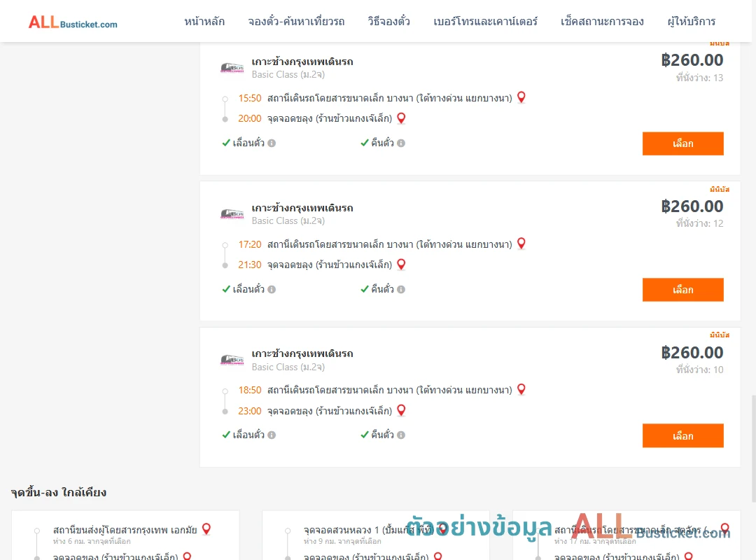Click operator name on the 15:50 trip

coord(302,62)
